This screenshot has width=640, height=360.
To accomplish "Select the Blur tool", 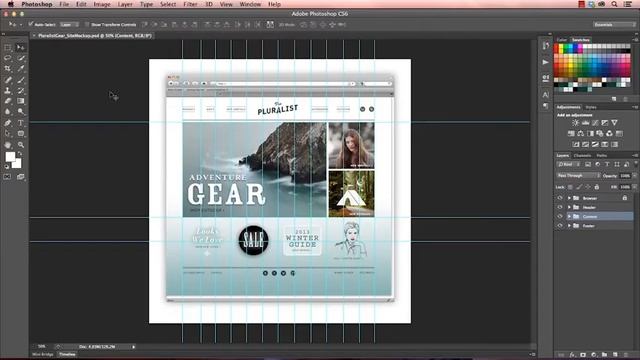I will 8,111.
